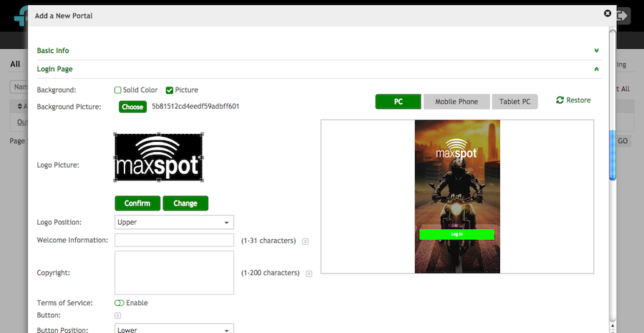Enable the Terms of Service toggle
644x333 pixels.
119,303
